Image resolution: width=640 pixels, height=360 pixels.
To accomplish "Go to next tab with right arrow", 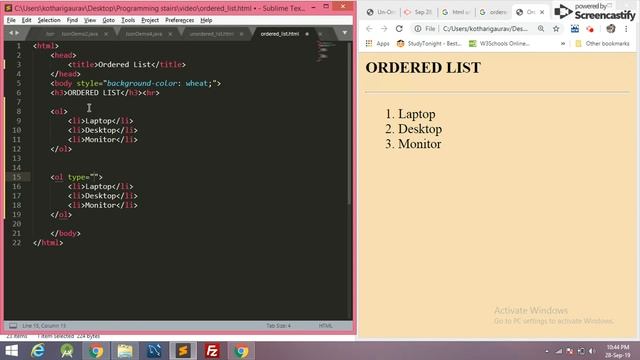I will (17, 33).
